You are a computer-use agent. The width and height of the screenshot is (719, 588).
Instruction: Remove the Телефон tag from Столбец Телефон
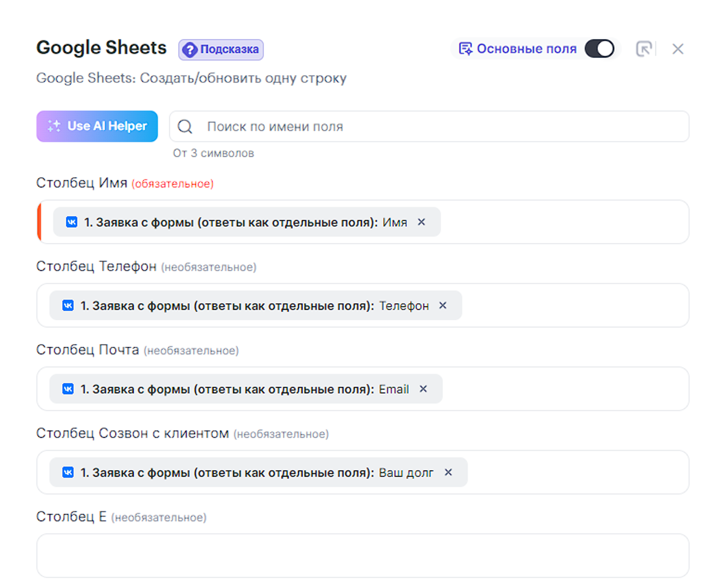point(443,306)
